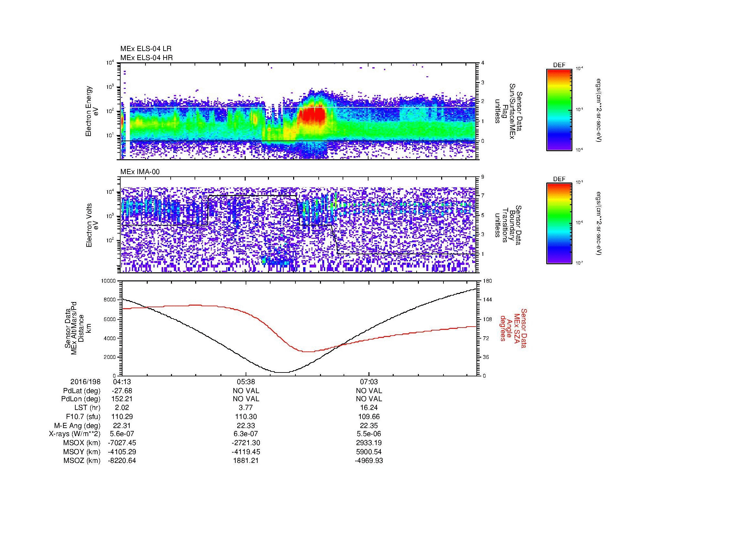Screen dimensions: 756x534
Task: Click the upper DEF color bar
Action: click(x=559, y=110)
